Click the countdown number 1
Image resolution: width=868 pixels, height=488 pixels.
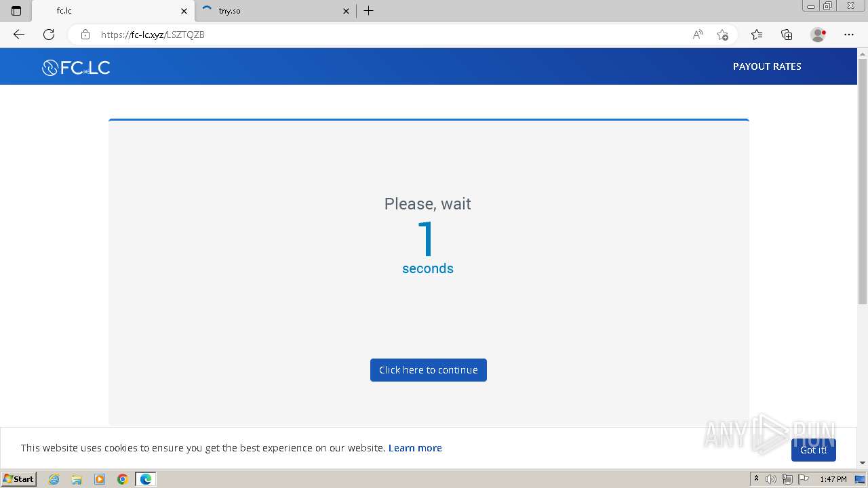point(427,239)
